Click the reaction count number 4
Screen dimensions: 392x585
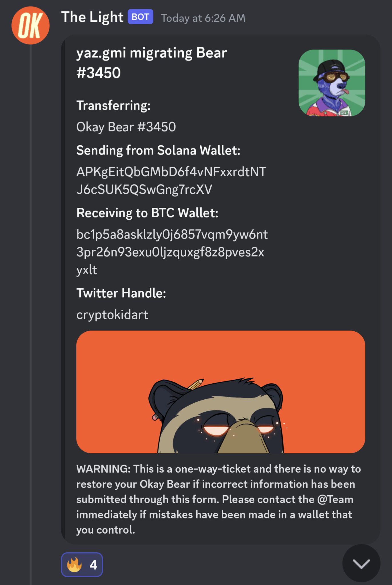[x=93, y=565]
